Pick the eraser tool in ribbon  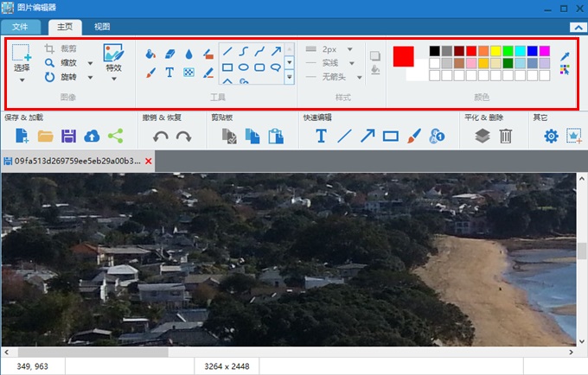point(169,54)
